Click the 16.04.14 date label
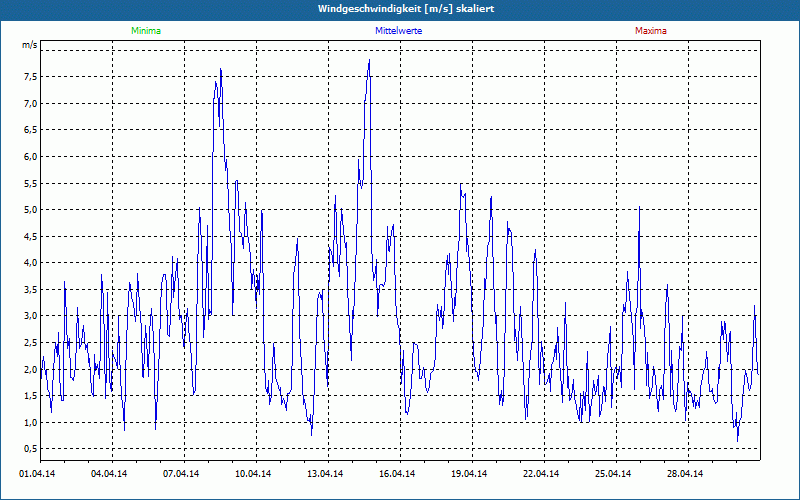This screenshot has height=500, width=800. pos(397,474)
